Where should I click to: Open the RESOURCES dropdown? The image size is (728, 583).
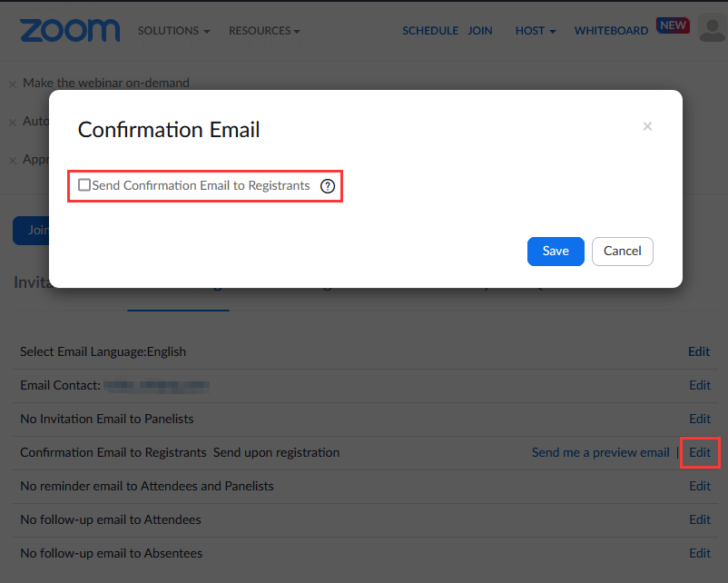point(264,30)
